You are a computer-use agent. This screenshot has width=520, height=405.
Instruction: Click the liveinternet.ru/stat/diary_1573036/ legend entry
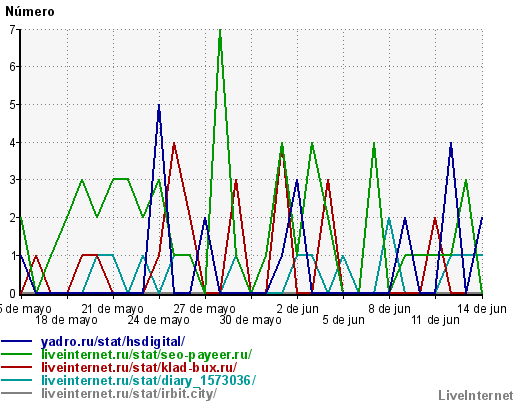pos(148,380)
